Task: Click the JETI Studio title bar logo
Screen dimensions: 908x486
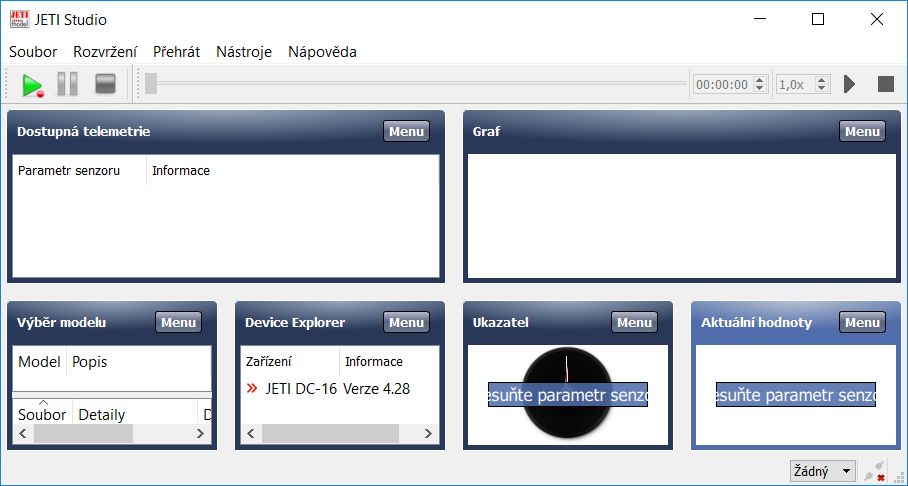Action: [19, 19]
